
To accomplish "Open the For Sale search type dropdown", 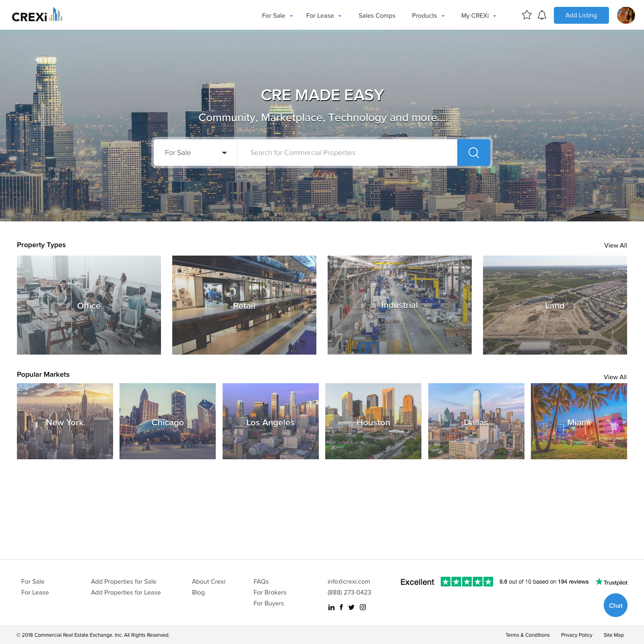I will 196,153.
